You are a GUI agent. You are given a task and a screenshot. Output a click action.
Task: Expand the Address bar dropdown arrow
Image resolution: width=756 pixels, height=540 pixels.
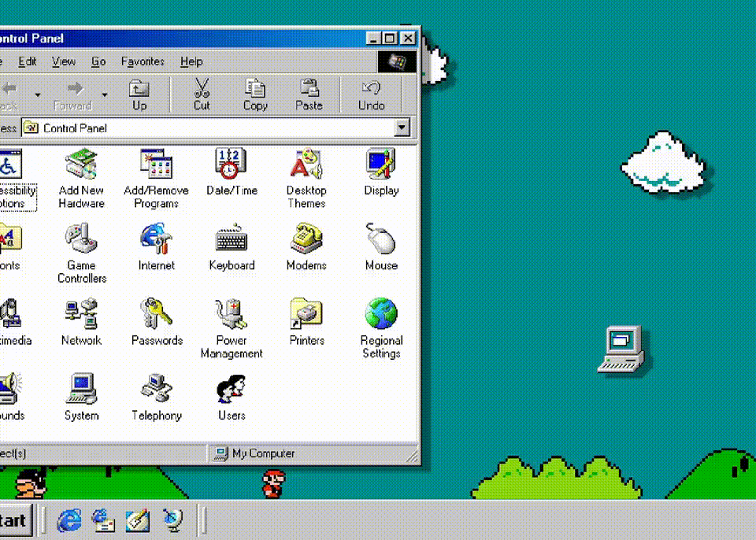[402, 128]
